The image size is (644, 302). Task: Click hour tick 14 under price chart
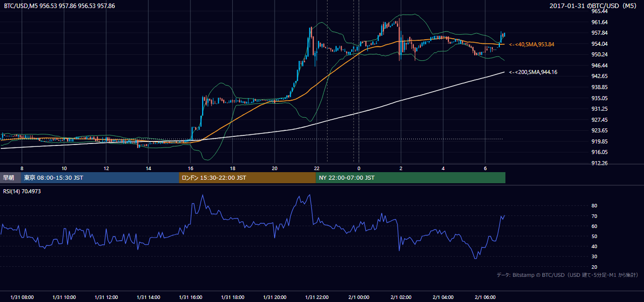148,168
